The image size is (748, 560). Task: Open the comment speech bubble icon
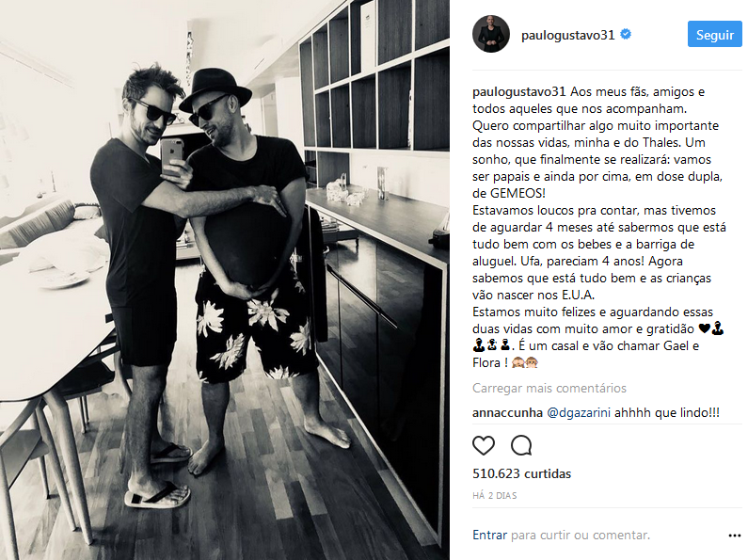[521, 445]
